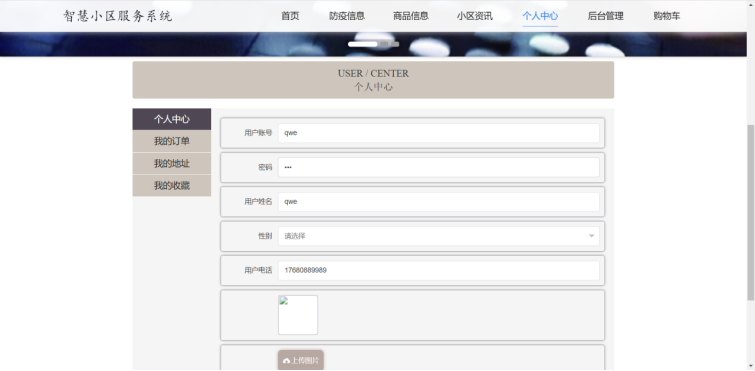The height and width of the screenshot is (371, 755).
Task: Open the 购物车 page
Action: (667, 16)
